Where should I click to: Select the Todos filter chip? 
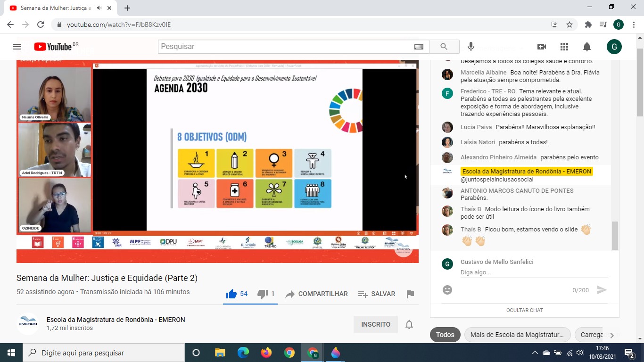tap(445, 335)
